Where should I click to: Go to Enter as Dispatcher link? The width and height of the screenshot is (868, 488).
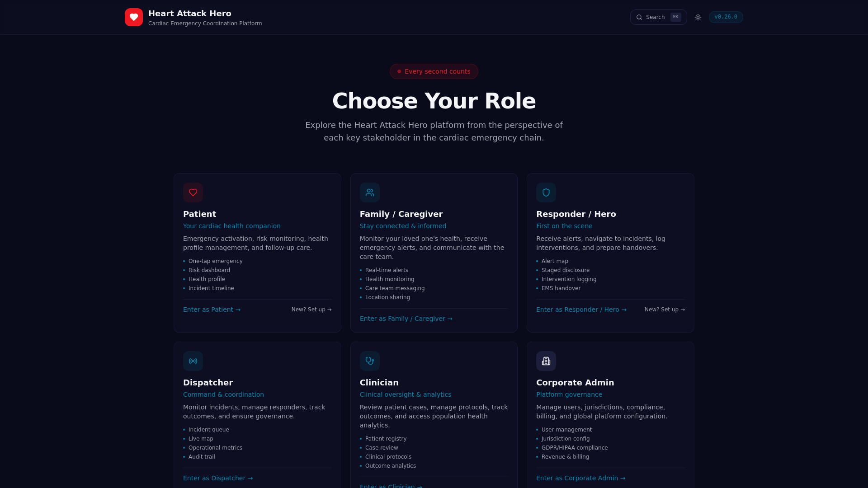[x=218, y=478]
